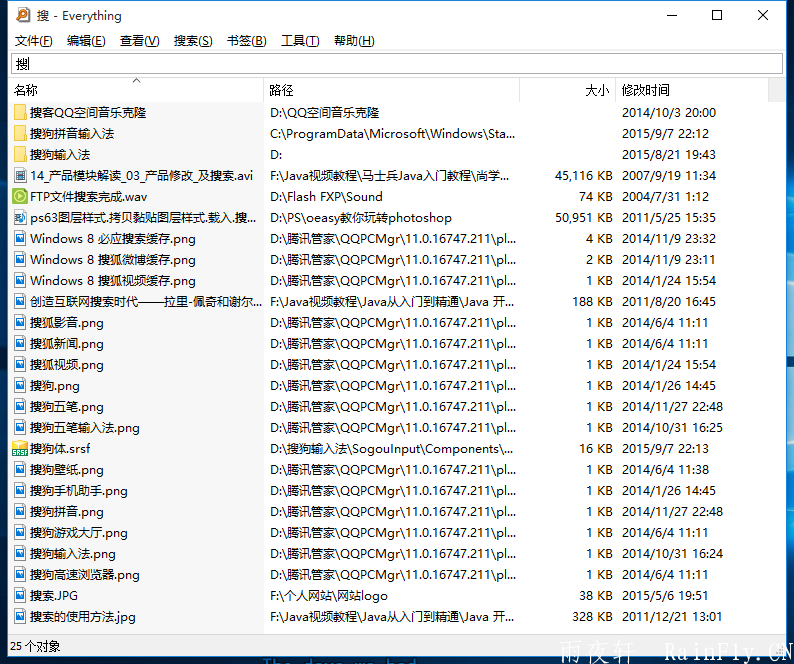
Task: Click the 路径 column header
Action: (281, 91)
